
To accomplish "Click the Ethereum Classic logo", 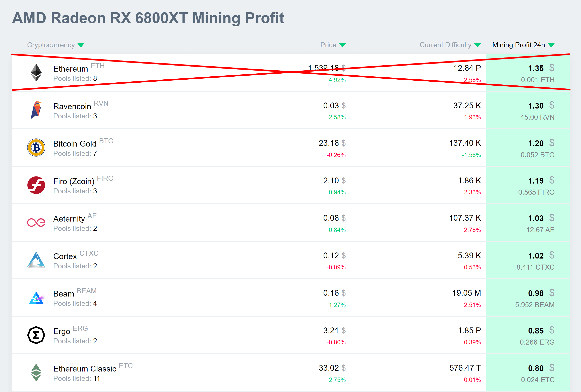I will coord(36,373).
